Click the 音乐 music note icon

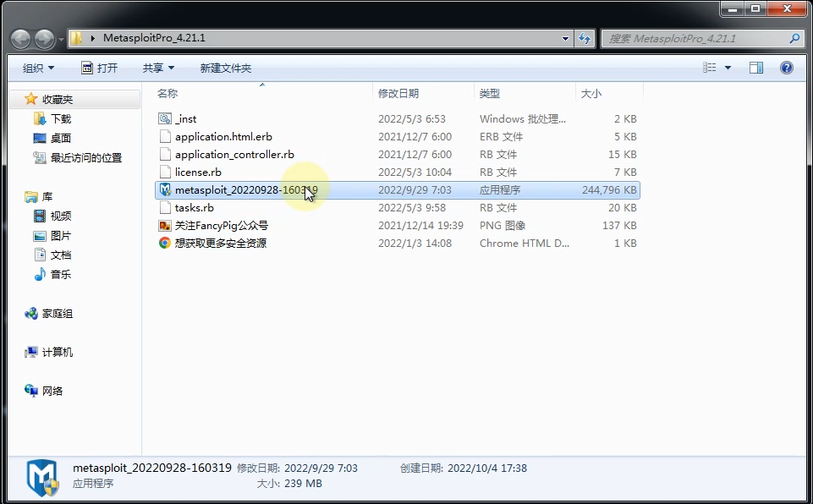click(40, 274)
